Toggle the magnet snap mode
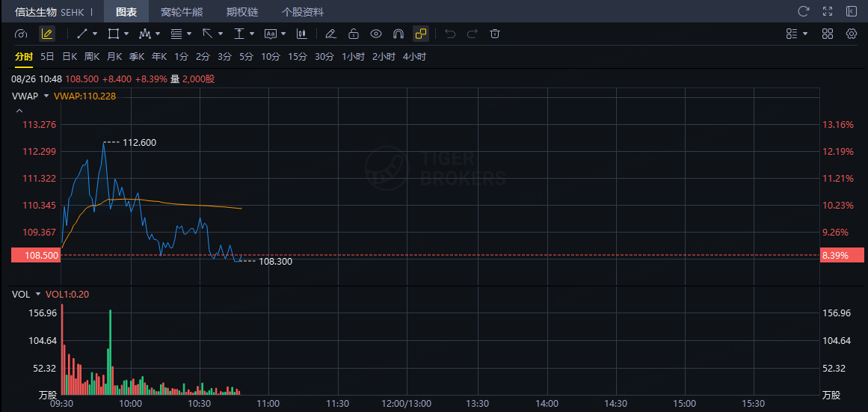Screen dimensions: 868x412 (398, 34)
